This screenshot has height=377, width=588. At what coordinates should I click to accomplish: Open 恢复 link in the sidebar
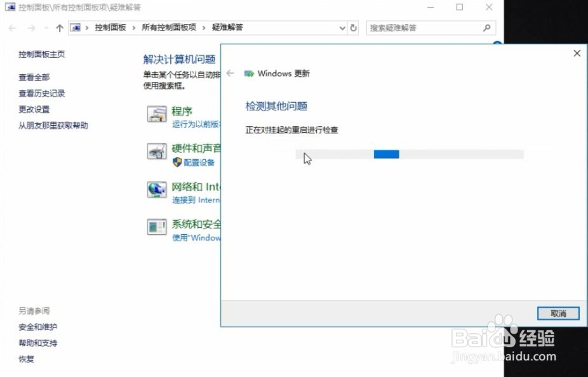tap(26, 359)
